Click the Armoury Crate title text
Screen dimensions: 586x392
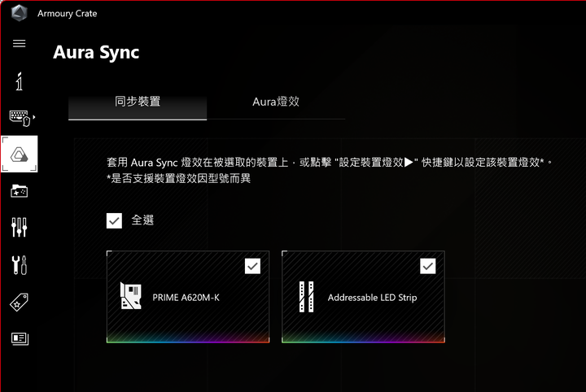[68, 14]
